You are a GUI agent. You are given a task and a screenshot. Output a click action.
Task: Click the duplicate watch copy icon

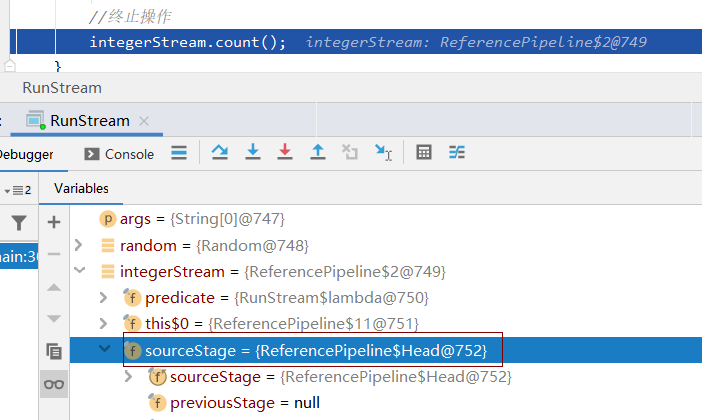(x=54, y=351)
